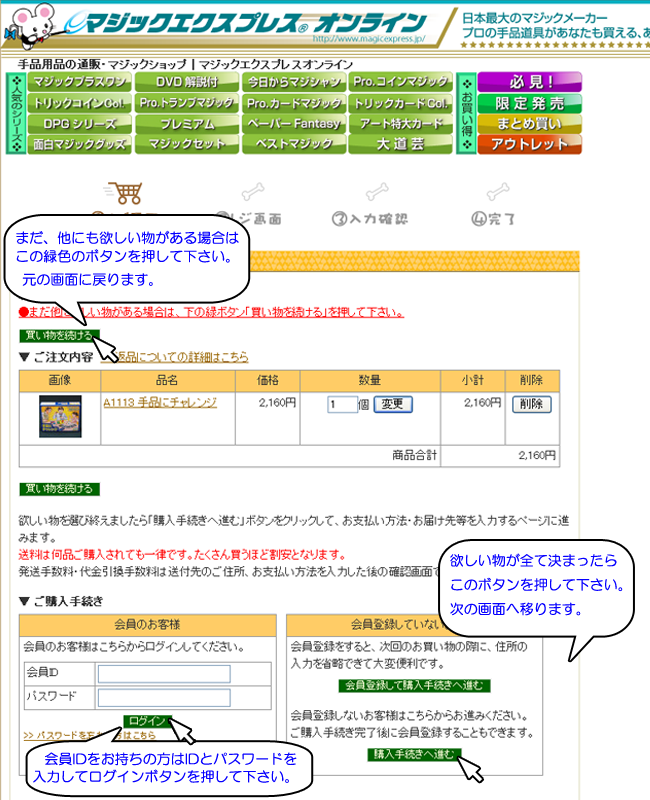Click the yellow まとめ買い button

click(530, 123)
